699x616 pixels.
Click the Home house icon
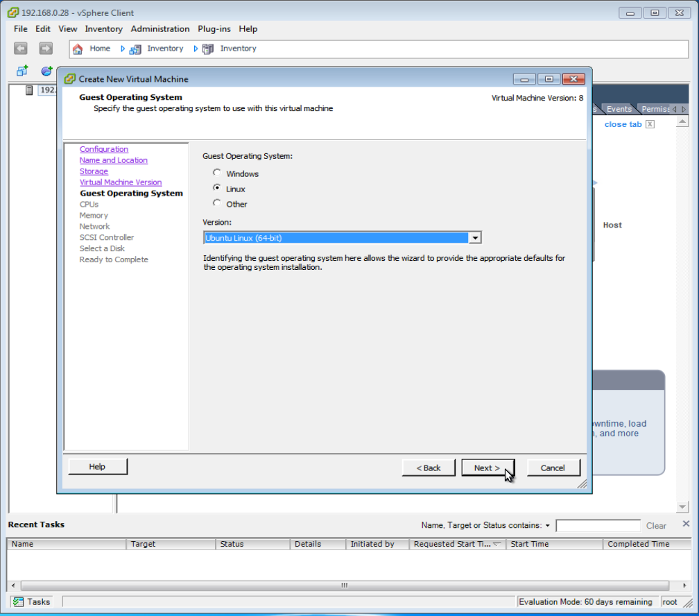click(78, 49)
